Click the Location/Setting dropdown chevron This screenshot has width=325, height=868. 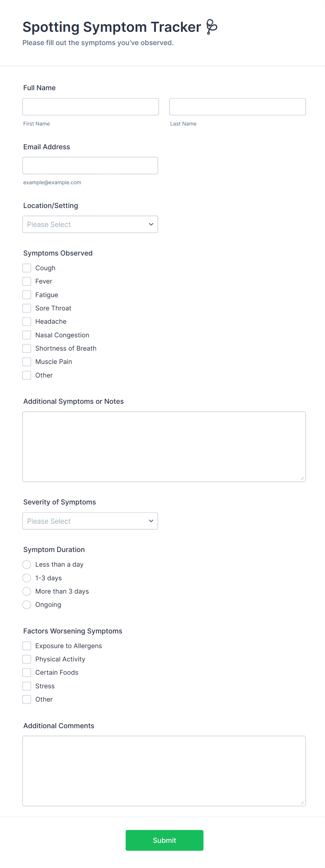click(x=151, y=224)
